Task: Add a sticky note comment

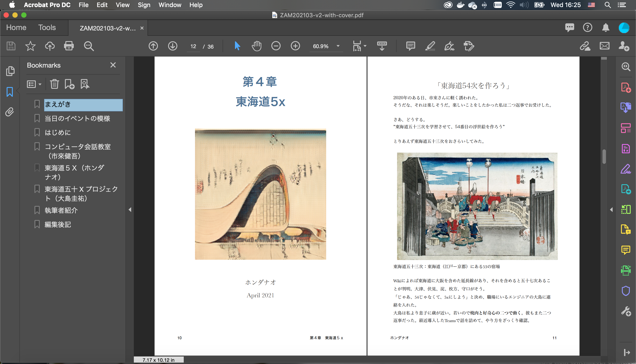Action: pyautogui.click(x=411, y=46)
